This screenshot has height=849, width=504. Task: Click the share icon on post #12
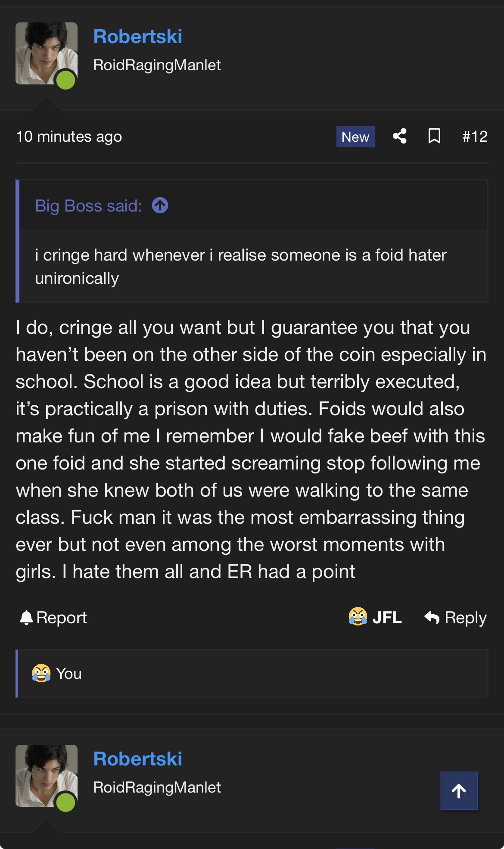pos(400,136)
